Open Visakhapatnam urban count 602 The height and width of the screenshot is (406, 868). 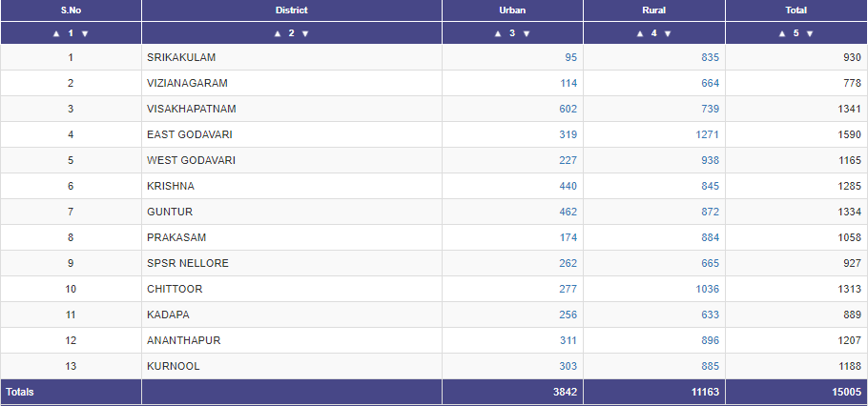click(x=568, y=109)
